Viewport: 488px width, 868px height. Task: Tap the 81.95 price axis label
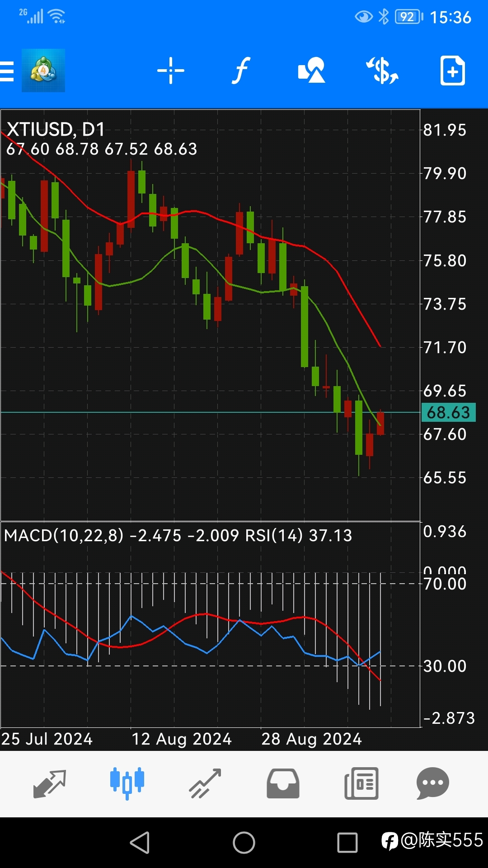pyautogui.click(x=445, y=130)
